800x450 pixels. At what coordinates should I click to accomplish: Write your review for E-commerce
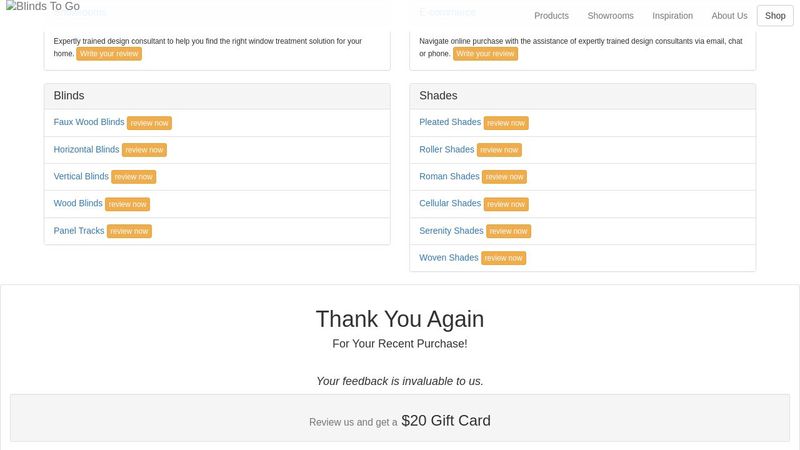point(485,54)
